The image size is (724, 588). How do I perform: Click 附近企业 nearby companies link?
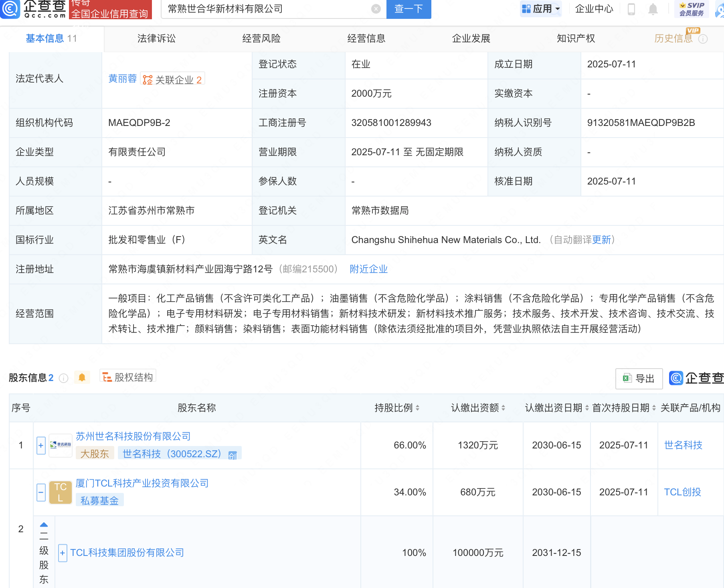(369, 269)
